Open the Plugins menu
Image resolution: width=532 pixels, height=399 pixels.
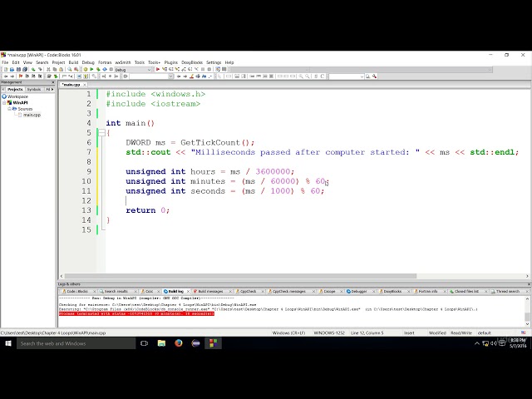pos(171,62)
